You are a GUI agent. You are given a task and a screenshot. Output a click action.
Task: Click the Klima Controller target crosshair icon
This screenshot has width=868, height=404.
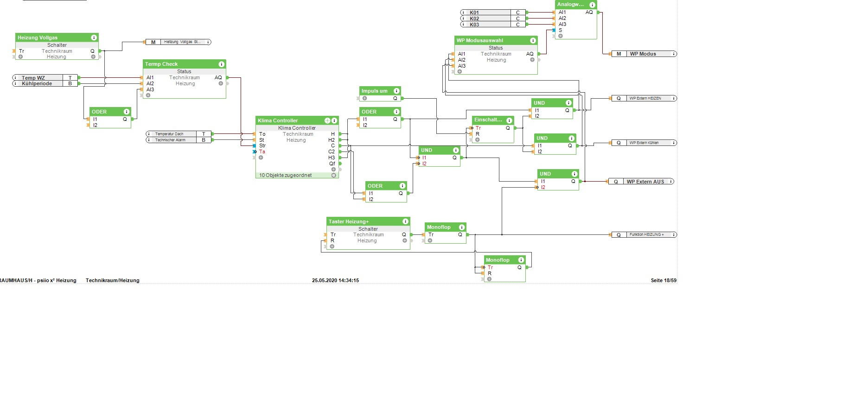click(327, 120)
